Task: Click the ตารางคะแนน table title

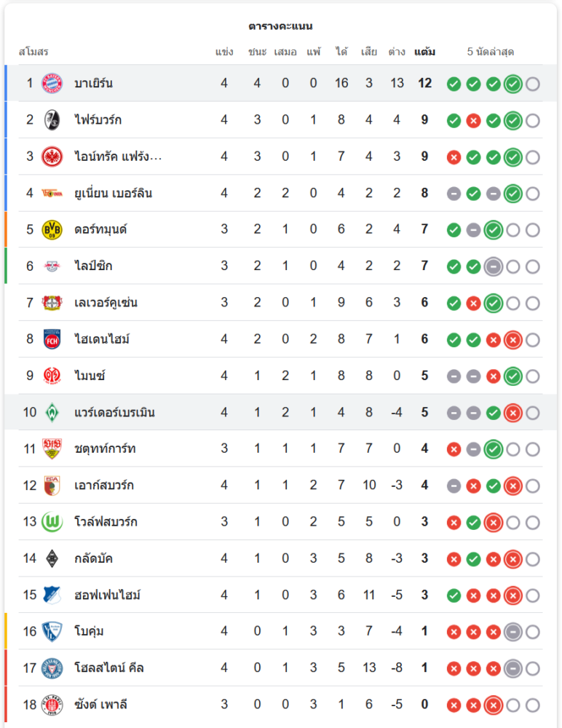Action: click(280, 26)
